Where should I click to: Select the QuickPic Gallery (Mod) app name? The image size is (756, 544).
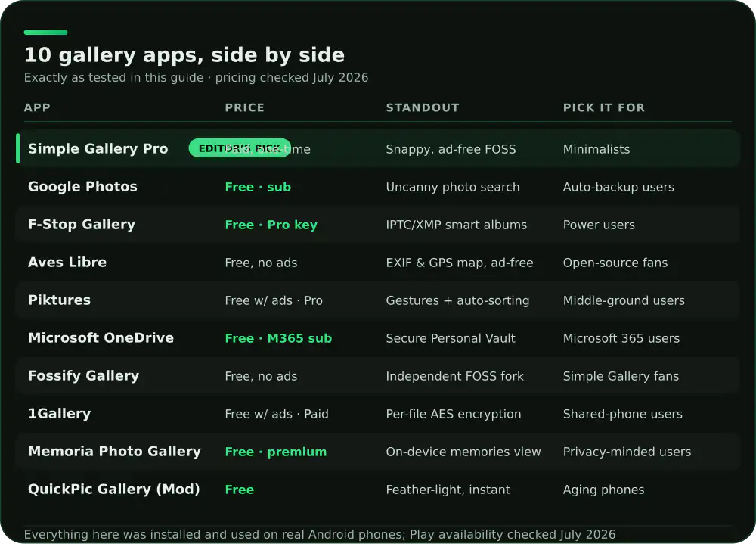pyautogui.click(x=114, y=489)
